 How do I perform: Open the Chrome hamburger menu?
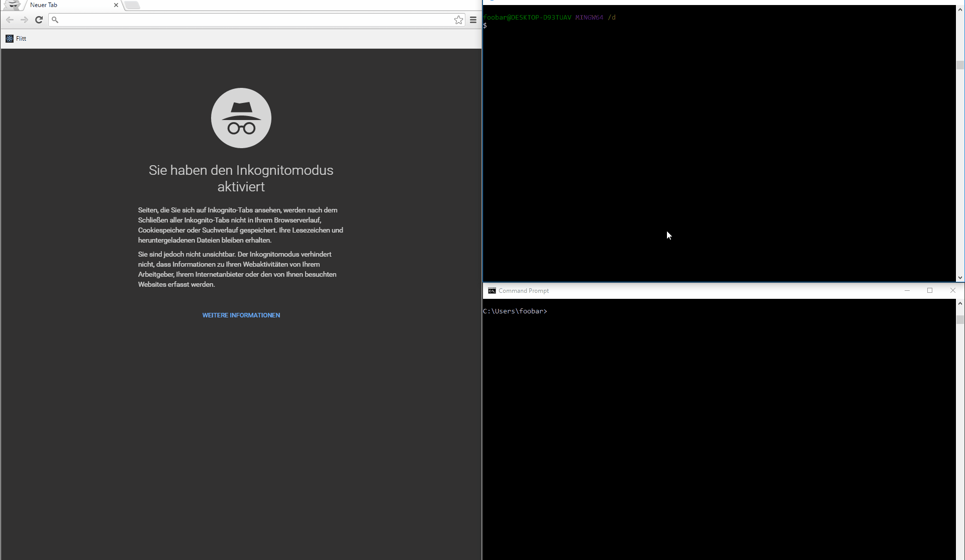[473, 20]
